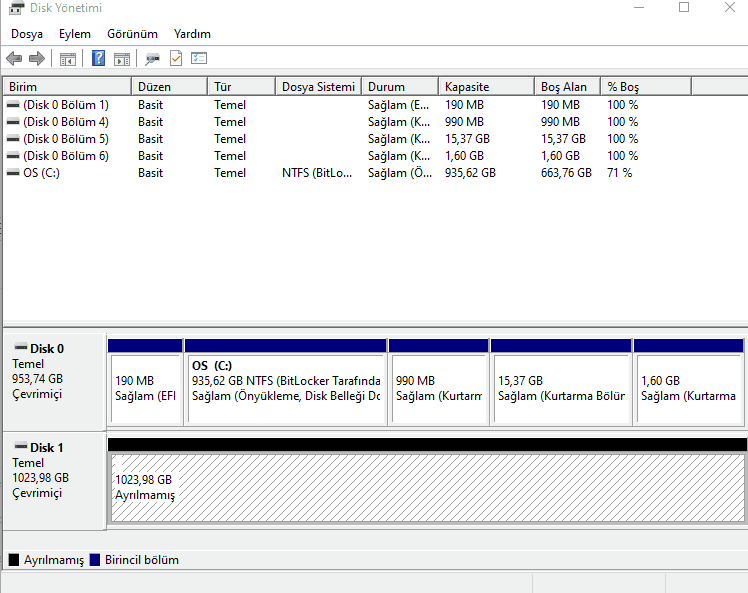Image resolution: width=748 pixels, height=593 pixels.
Task: Click the Disk 0 drive icon
Action: [21, 347]
